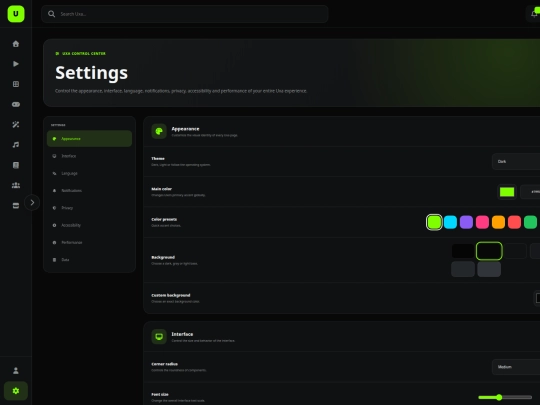
Task: Select the lighter gray background in second row
Action: [x=489, y=269]
